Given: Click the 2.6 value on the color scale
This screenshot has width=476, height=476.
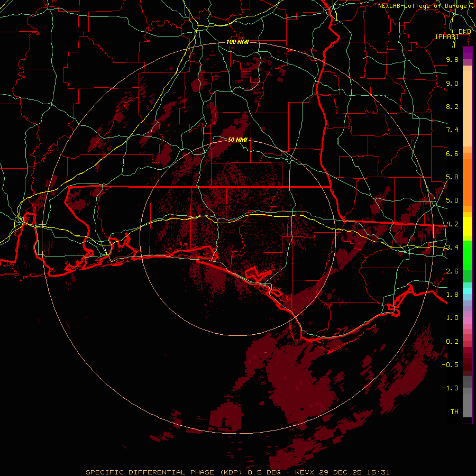Looking at the screenshot, I should tap(452, 271).
